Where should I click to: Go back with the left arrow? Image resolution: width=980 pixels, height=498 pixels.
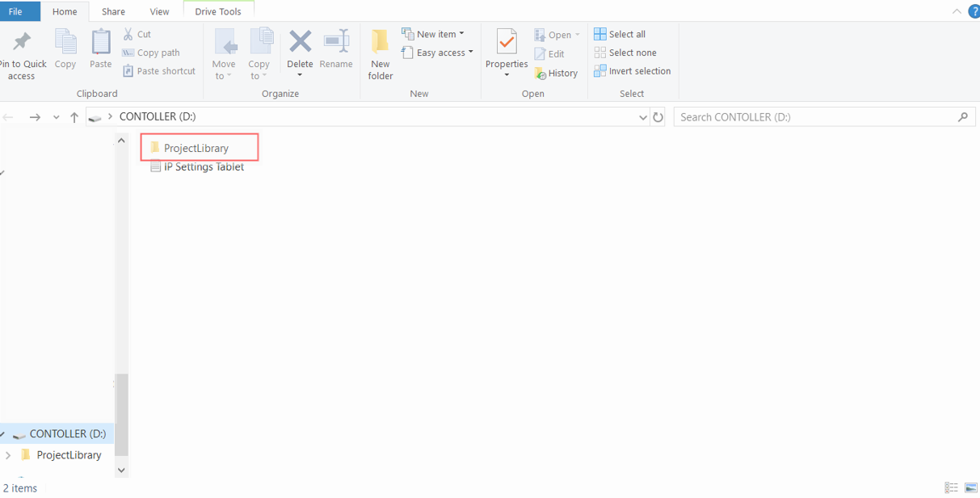(x=9, y=117)
